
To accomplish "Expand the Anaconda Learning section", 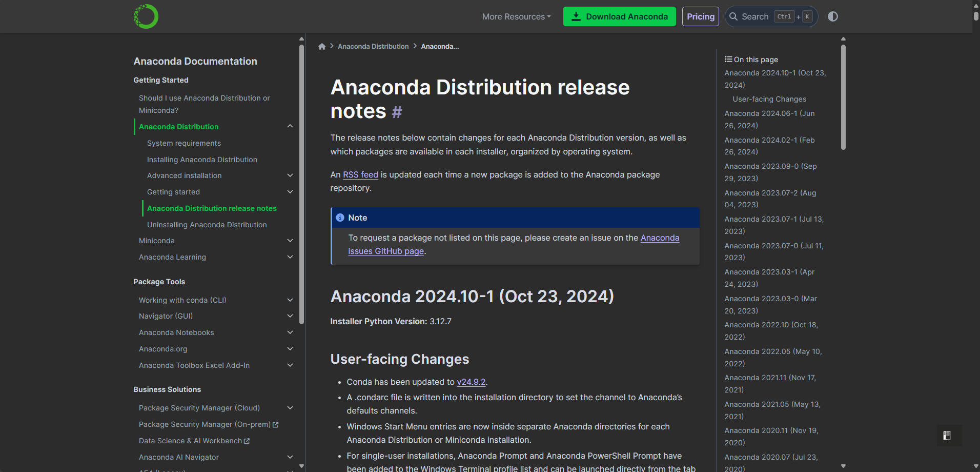I will point(290,257).
